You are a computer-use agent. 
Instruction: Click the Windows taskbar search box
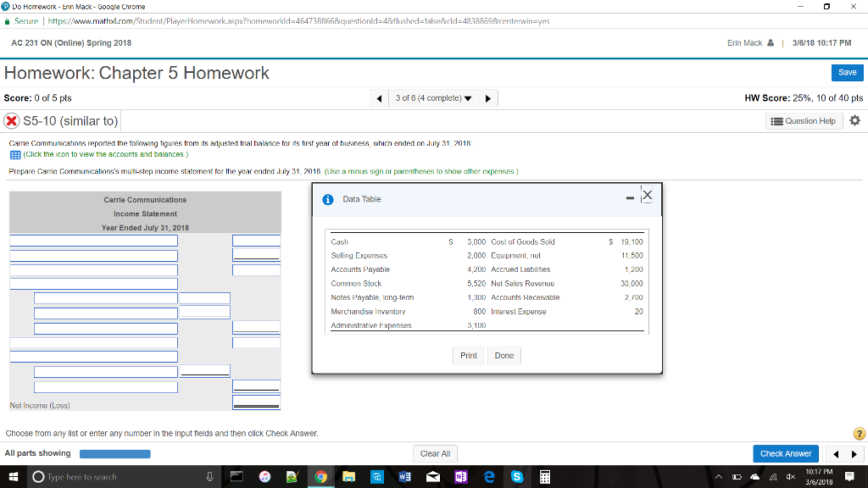(110, 477)
